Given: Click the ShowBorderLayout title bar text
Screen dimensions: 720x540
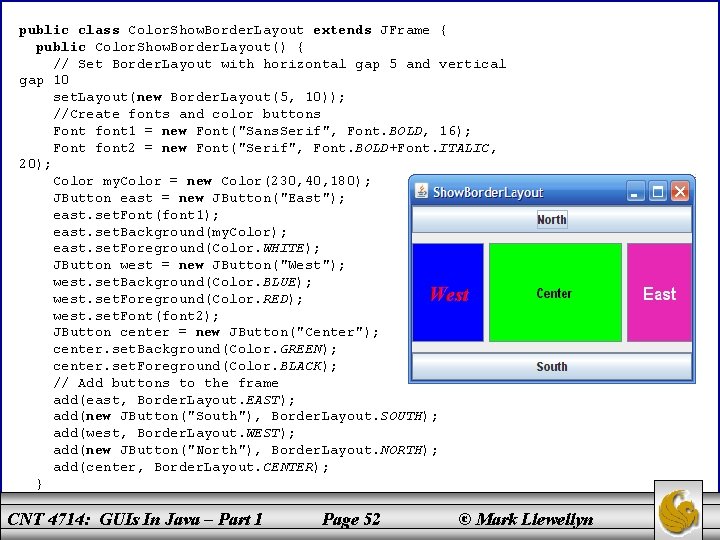Looking at the screenshot, I should (488, 192).
